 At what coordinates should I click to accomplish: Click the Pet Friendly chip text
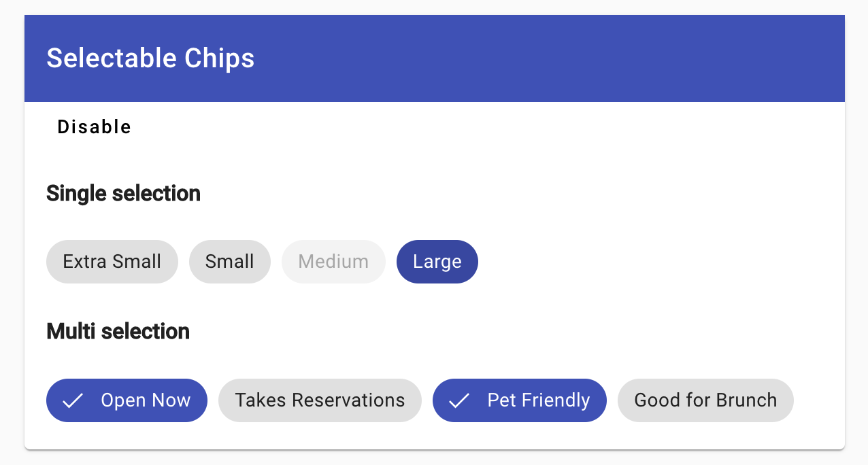[x=538, y=400]
